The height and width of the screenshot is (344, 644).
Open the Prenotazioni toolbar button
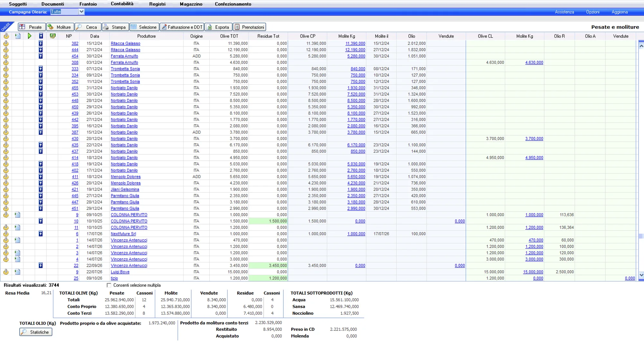[250, 27]
